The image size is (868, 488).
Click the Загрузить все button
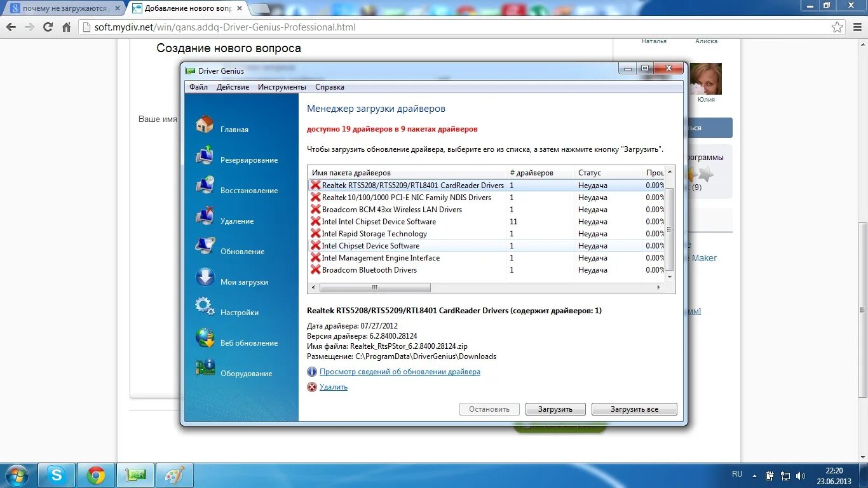click(634, 409)
